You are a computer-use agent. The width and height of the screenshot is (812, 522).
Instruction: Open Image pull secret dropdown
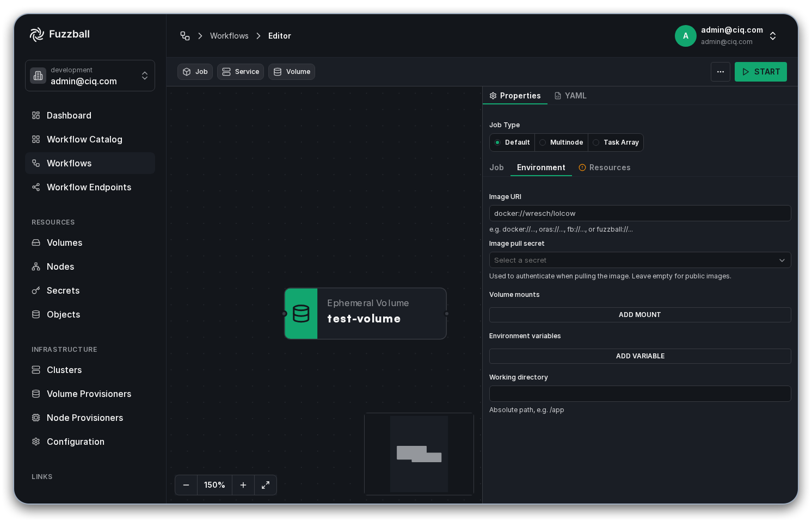tap(640, 260)
